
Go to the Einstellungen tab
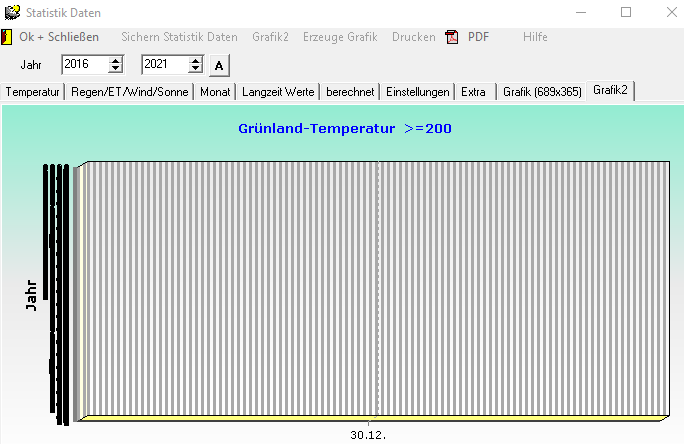[x=418, y=92]
